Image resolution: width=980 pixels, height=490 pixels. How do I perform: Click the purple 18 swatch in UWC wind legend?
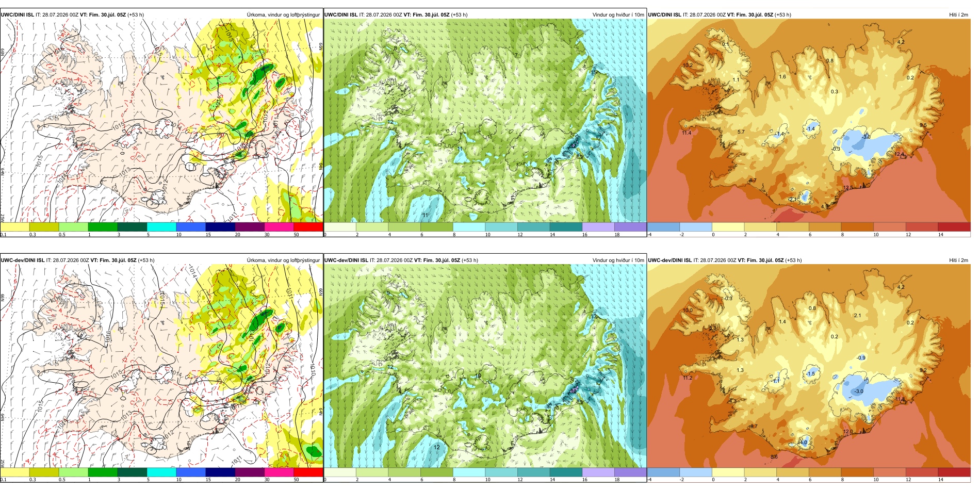tap(630, 227)
